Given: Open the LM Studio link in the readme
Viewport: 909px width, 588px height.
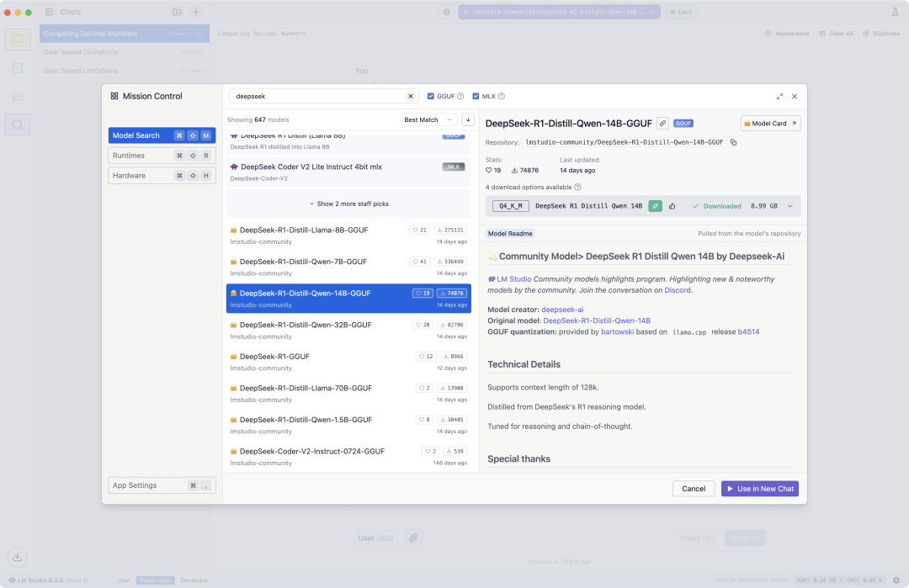Looking at the screenshot, I should [x=513, y=279].
